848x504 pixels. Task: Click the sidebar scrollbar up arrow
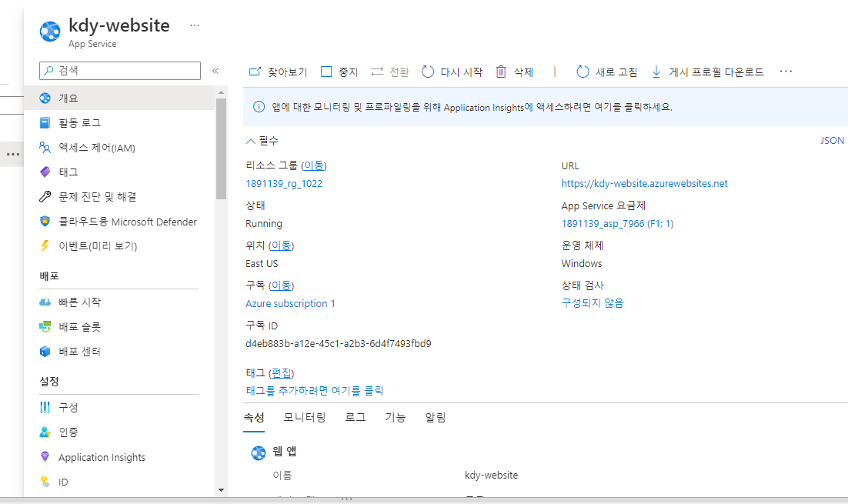click(x=221, y=93)
